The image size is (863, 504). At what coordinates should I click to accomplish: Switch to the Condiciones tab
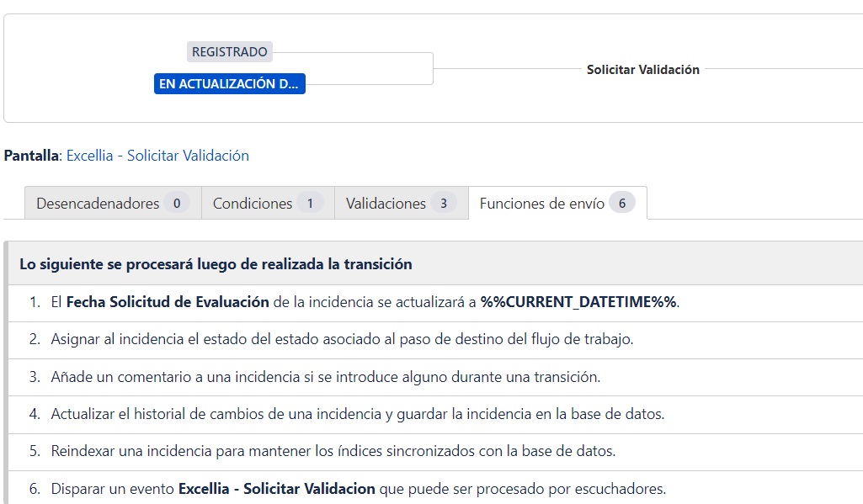(x=268, y=203)
